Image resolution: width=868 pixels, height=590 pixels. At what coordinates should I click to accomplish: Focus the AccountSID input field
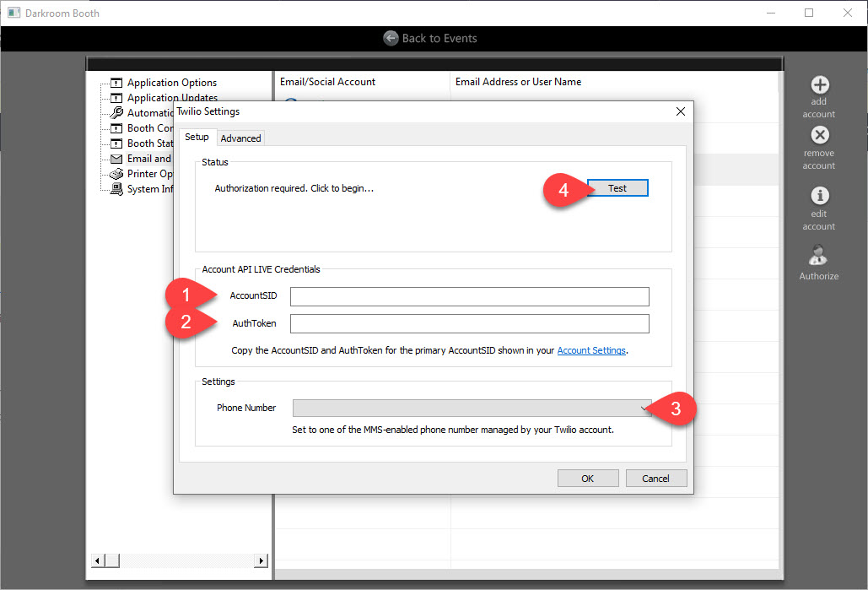(x=469, y=296)
